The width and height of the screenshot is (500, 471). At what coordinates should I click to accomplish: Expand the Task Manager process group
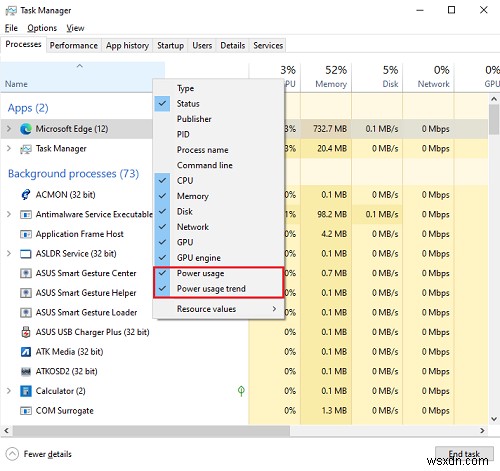[x=9, y=148]
